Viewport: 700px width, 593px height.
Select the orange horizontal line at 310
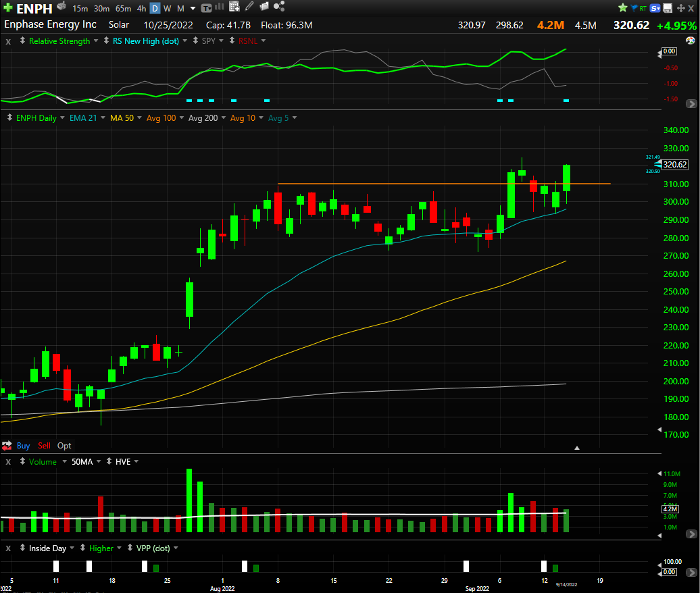(x=444, y=184)
